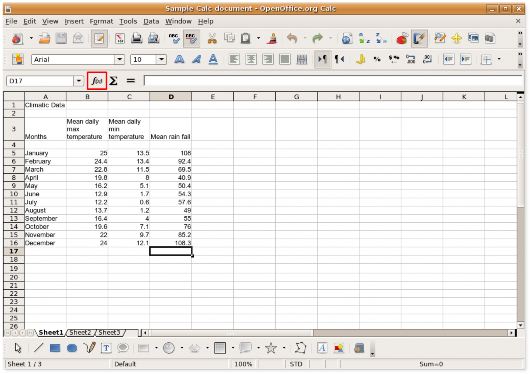
Task: Center the cell contents horizontally
Action: [251, 60]
